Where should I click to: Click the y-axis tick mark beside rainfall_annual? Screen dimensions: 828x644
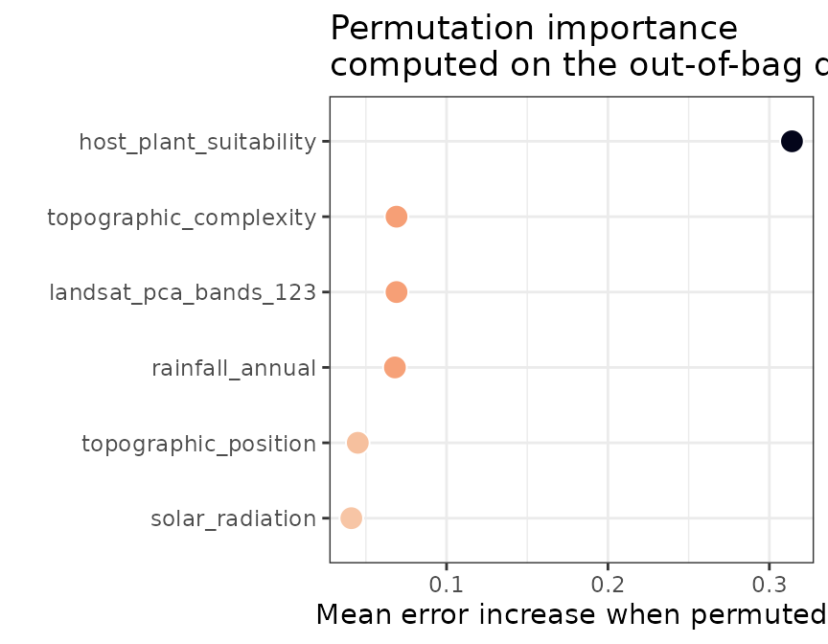coord(326,367)
